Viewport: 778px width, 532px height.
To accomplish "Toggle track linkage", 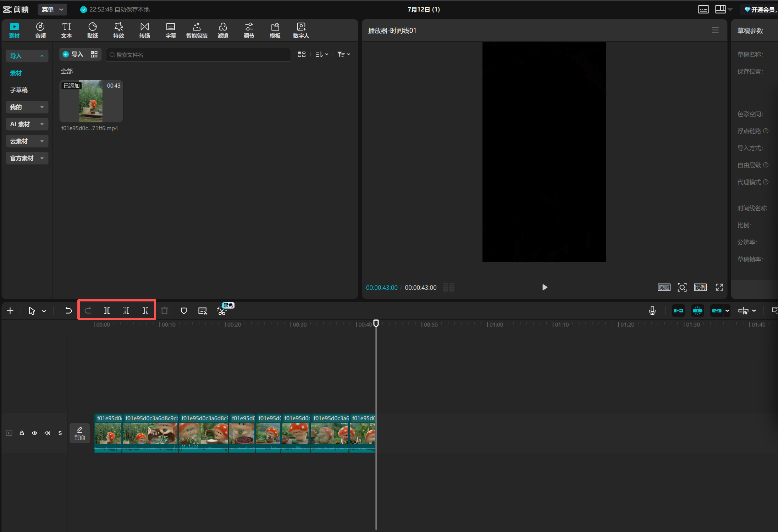I will click(x=716, y=311).
